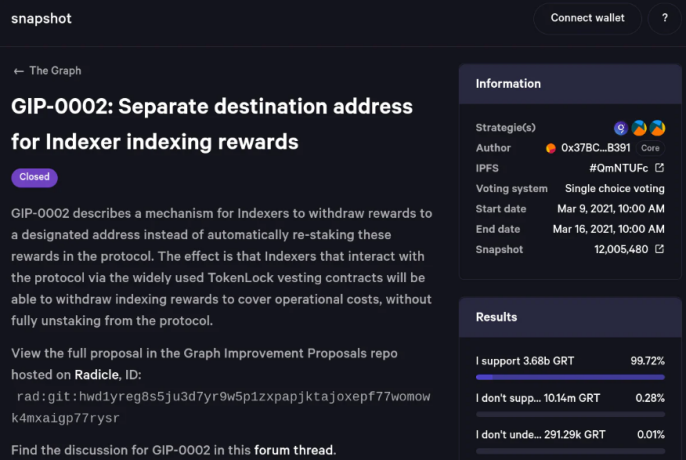Click the I support 3.68b GRT label
686x460 pixels.
point(525,361)
